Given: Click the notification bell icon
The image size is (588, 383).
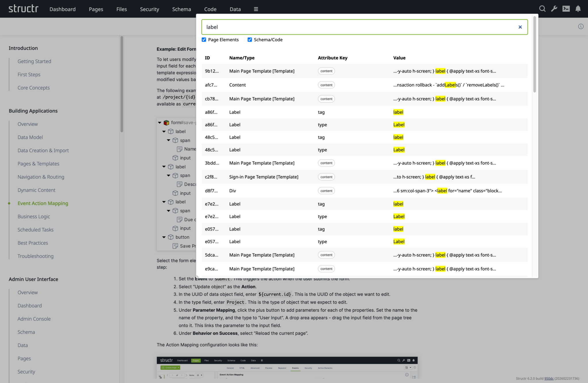Looking at the screenshot, I should point(578,9).
